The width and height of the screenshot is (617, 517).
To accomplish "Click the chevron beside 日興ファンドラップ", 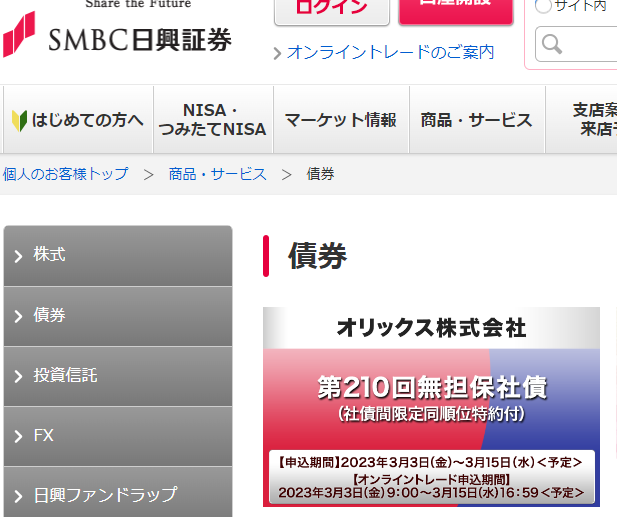I will 18,496.
